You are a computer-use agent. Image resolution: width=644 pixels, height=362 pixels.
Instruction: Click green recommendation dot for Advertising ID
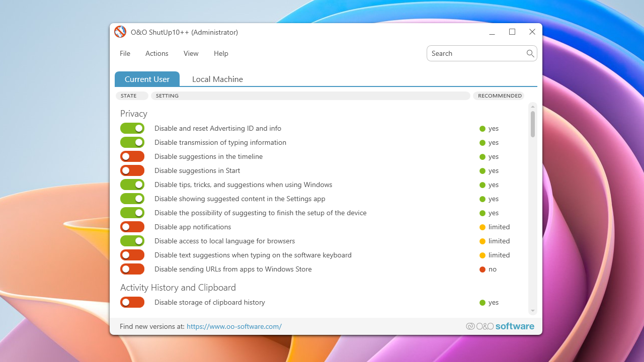click(x=482, y=129)
